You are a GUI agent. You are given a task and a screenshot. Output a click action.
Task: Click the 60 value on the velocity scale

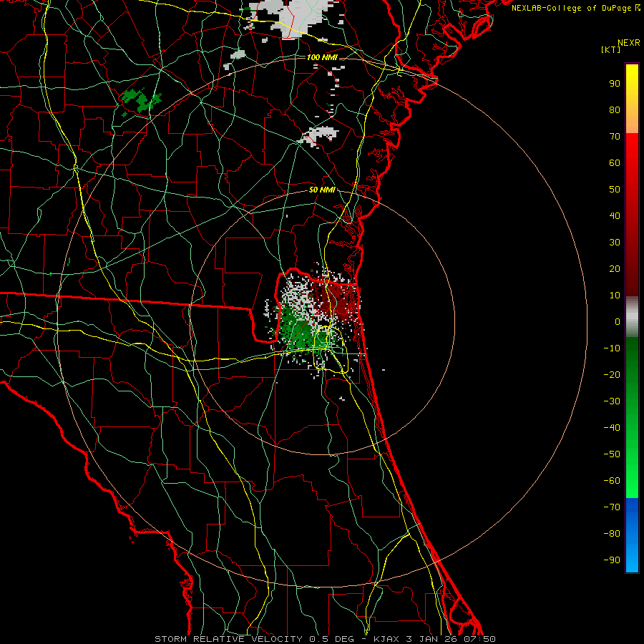[615, 163]
